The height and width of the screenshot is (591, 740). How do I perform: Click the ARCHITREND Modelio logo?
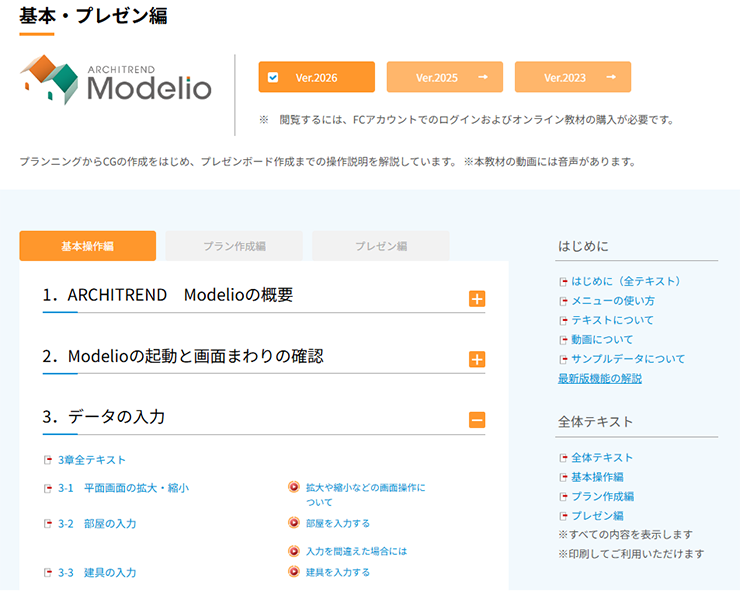116,80
